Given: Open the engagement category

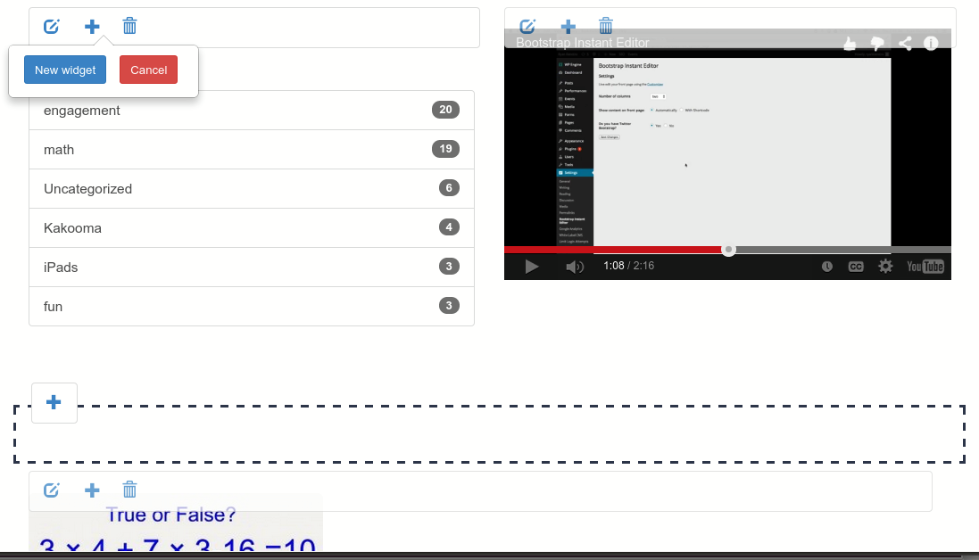Looking at the screenshot, I should (x=252, y=111).
